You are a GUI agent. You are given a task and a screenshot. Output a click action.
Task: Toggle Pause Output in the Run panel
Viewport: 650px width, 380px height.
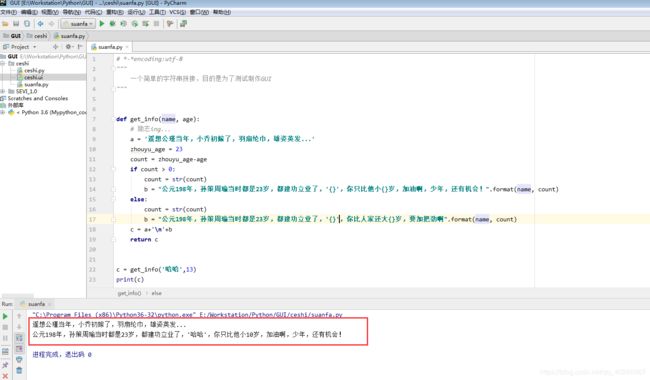click(x=5, y=338)
